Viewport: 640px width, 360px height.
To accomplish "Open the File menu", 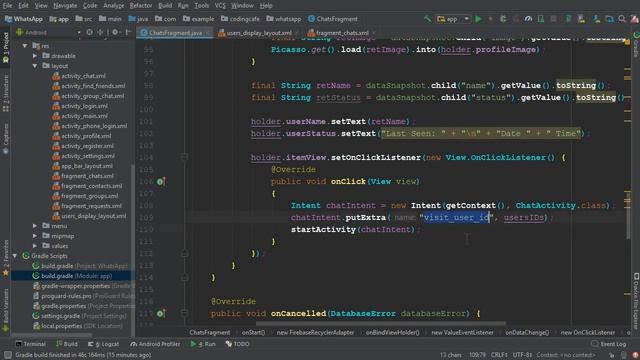I will pos(7,5).
